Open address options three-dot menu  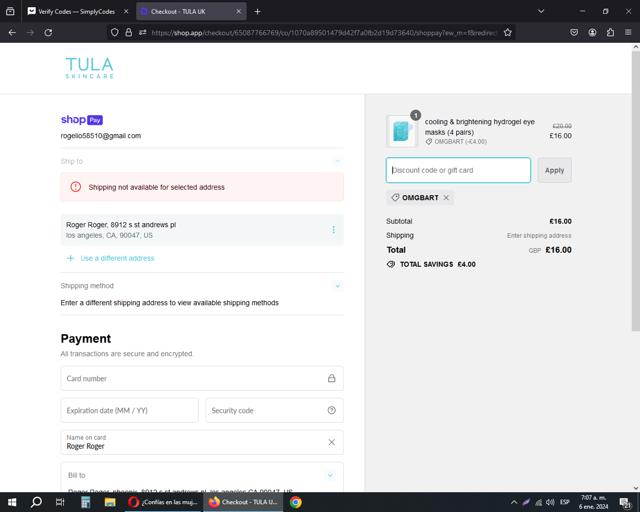(333, 230)
